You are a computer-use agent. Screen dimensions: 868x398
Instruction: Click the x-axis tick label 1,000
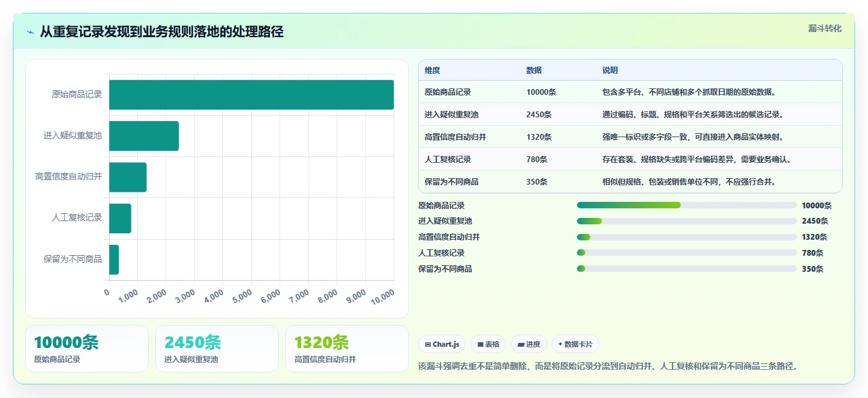(x=128, y=295)
